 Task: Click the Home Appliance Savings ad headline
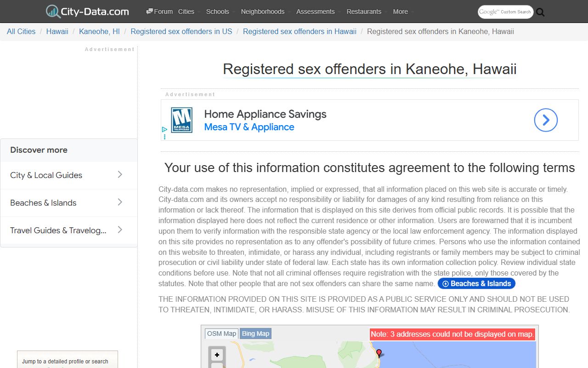tap(265, 114)
